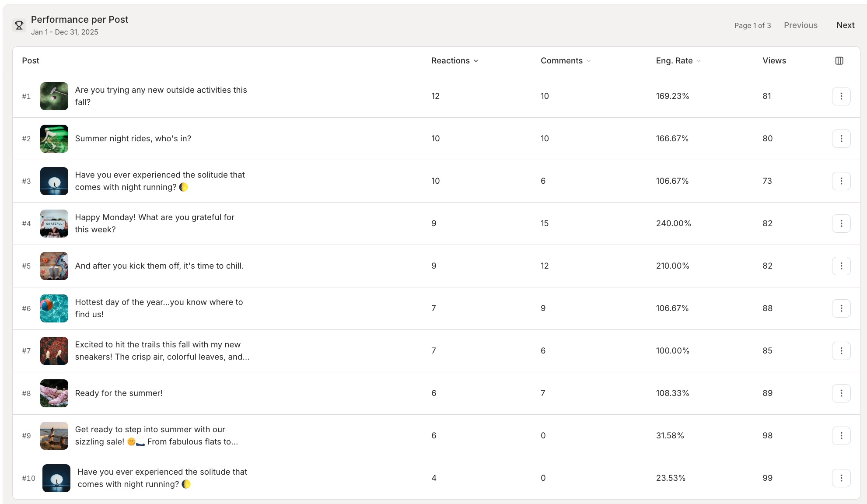This screenshot has width=867, height=504.
Task: Click the Views column header
Action: (x=773, y=61)
